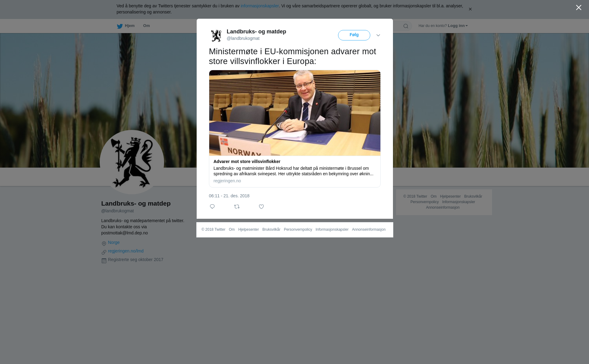This screenshot has height=364, width=589.
Task: Click the search magnifier icon
Action: (406, 26)
